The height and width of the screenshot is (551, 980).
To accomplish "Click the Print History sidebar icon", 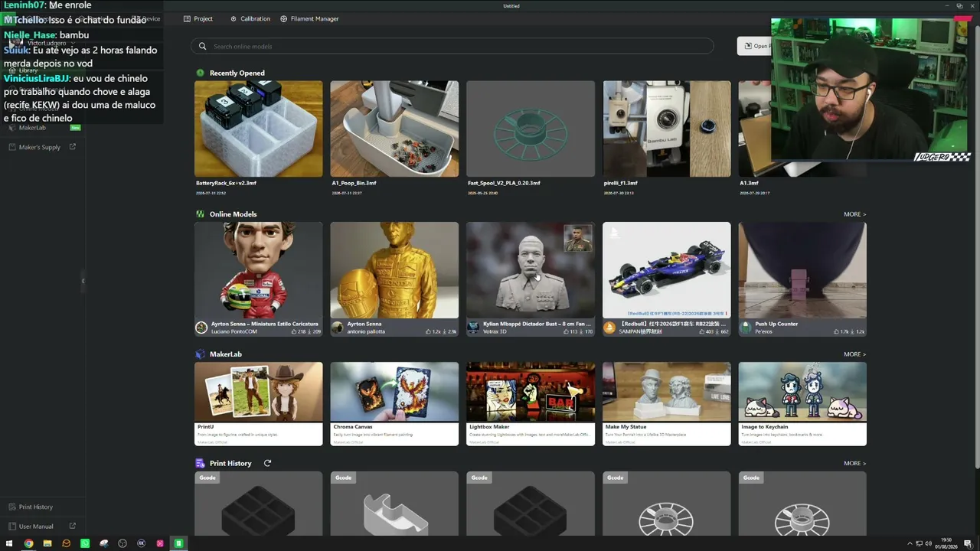I will point(12,507).
